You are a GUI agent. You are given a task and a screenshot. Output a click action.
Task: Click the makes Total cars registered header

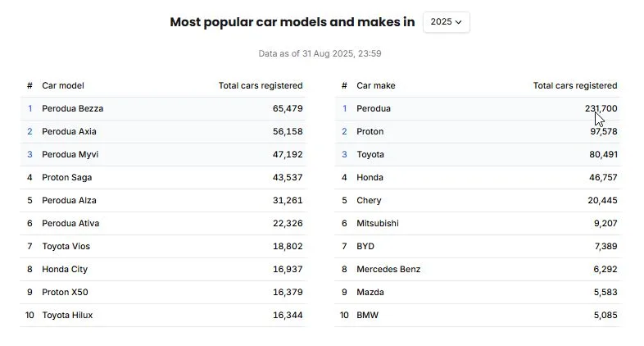[x=574, y=85]
